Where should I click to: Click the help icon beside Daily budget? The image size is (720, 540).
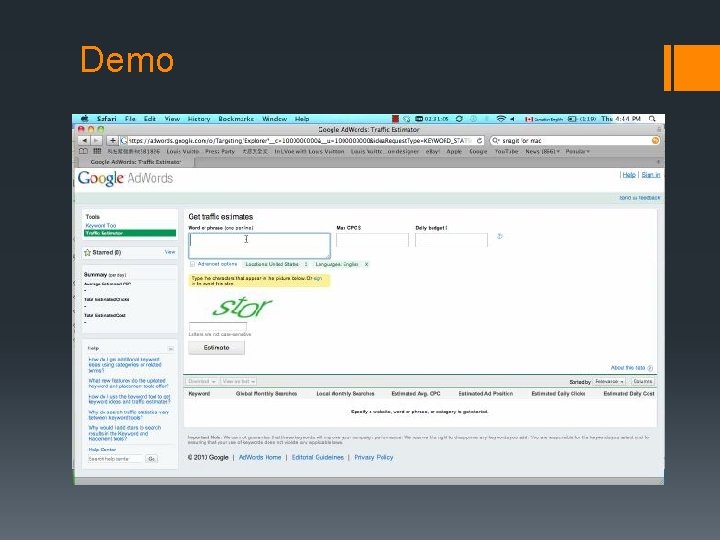pyautogui.click(x=500, y=236)
